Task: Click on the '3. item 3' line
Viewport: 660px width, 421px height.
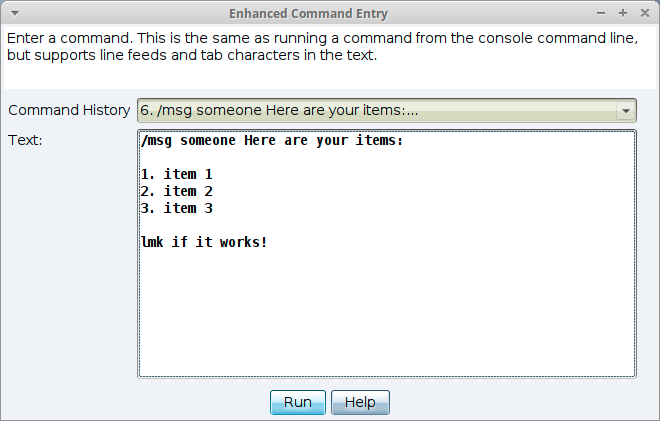Action: point(177,208)
